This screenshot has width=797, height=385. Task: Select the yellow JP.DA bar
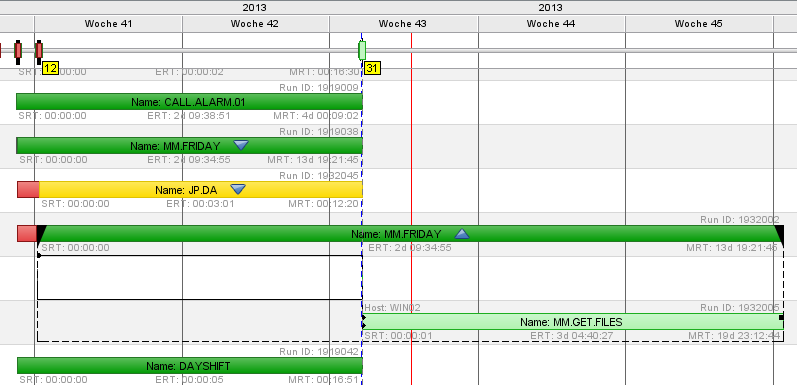click(201, 190)
